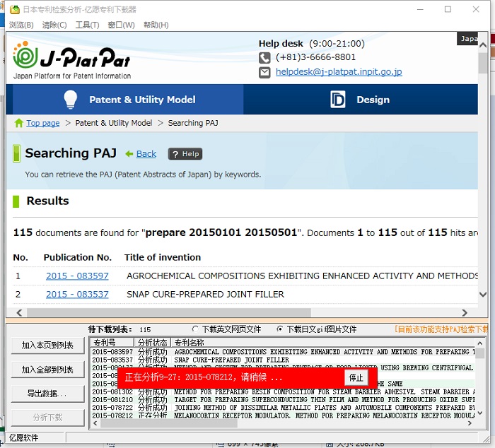Open publication 2015 - 083597 link
Image resolution: width=495 pixels, height=448 pixels.
click(77, 276)
